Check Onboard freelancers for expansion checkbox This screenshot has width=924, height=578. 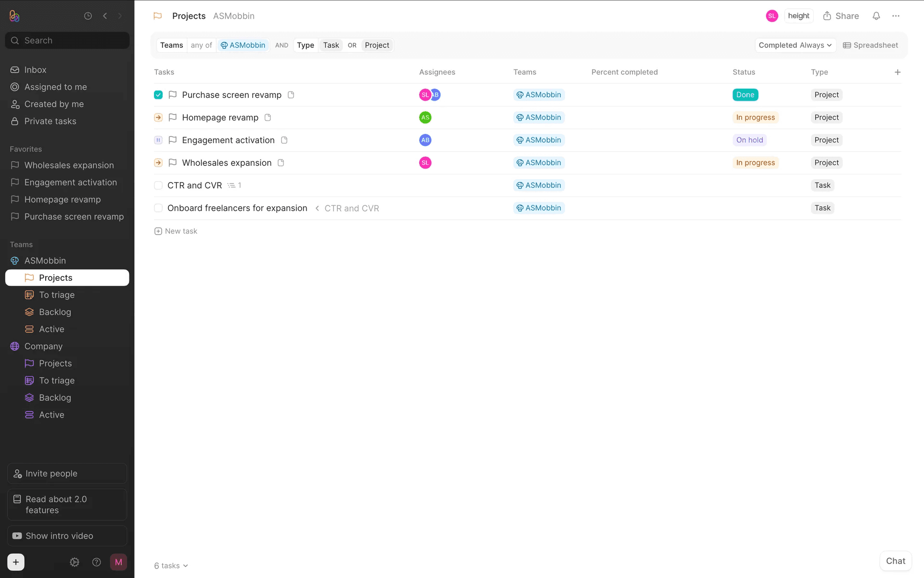pyautogui.click(x=158, y=208)
